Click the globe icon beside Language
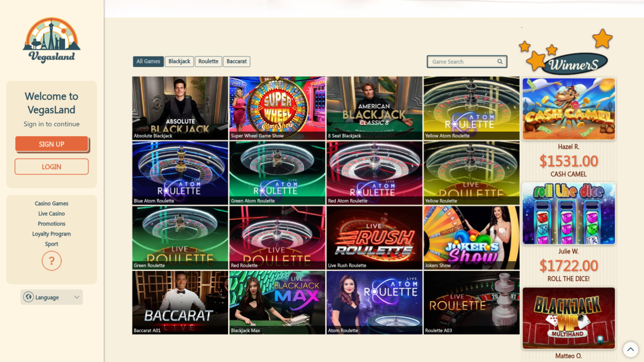This screenshot has width=644, height=362. [x=29, y=297]
